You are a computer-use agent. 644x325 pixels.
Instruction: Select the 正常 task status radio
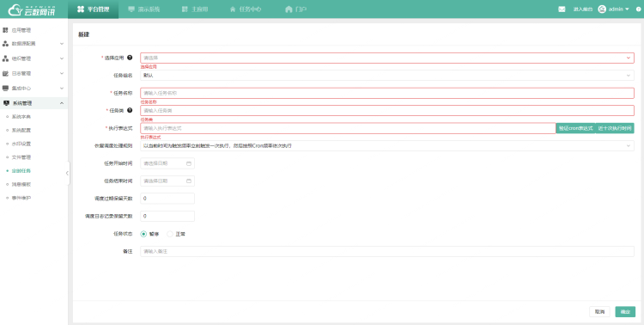(170, 234)
